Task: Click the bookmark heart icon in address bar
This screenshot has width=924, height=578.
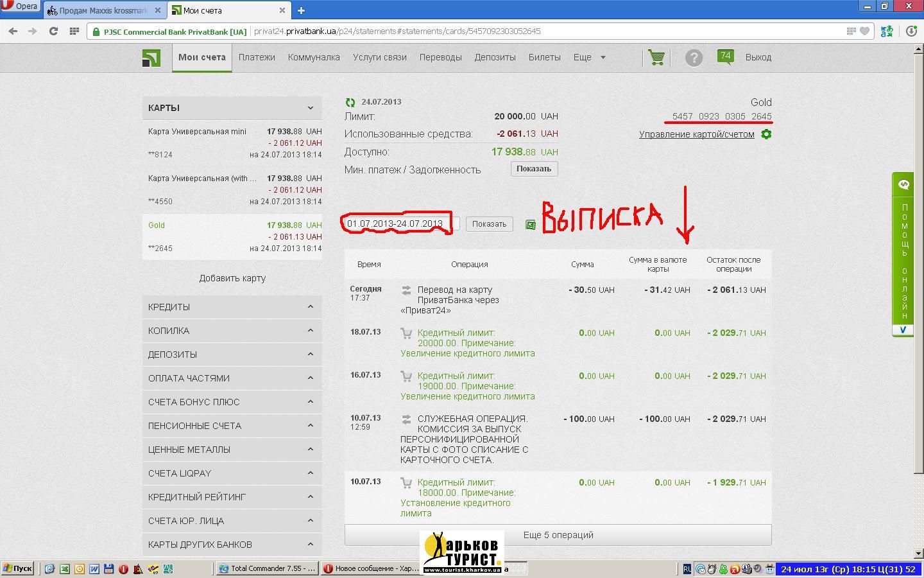Action: coord(864,31)
